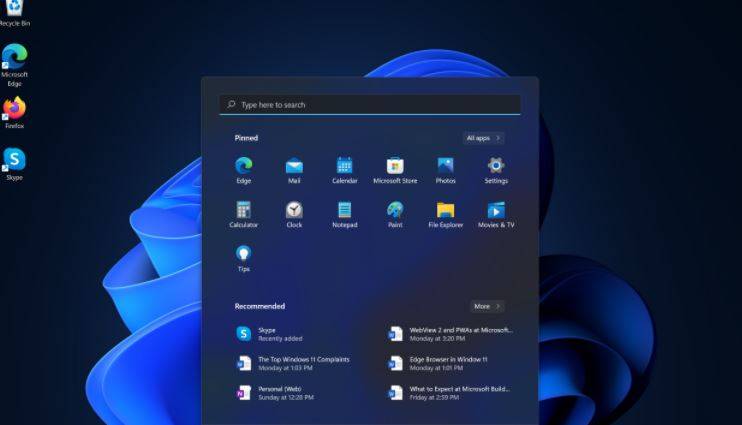The image size is (742, 425).
Task: Open 'What to Expect at Microsoft Build' document
Action: pos(449,393)
